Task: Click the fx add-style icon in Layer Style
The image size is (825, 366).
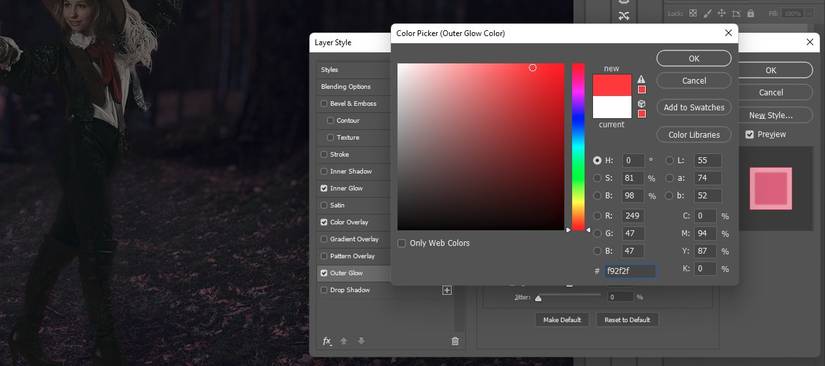Action: coord(327,341)
